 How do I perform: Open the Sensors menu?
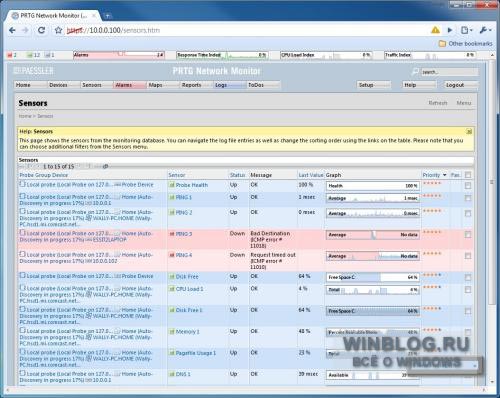(x=96, y=85)
